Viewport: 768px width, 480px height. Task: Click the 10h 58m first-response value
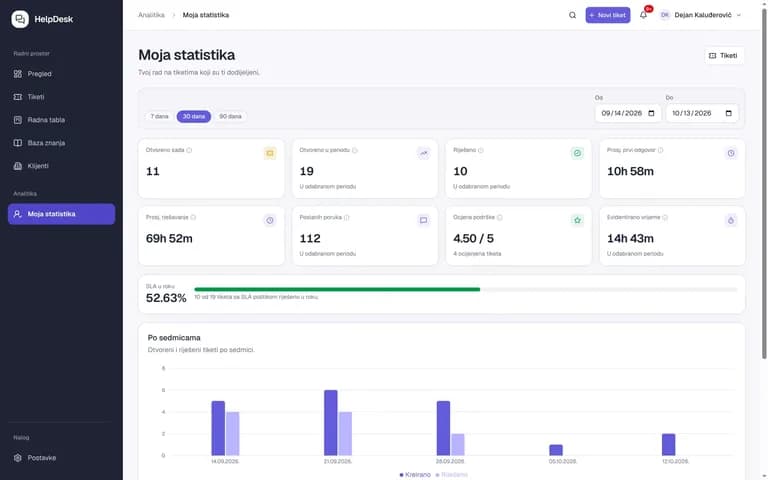click(x=630, y=171)
